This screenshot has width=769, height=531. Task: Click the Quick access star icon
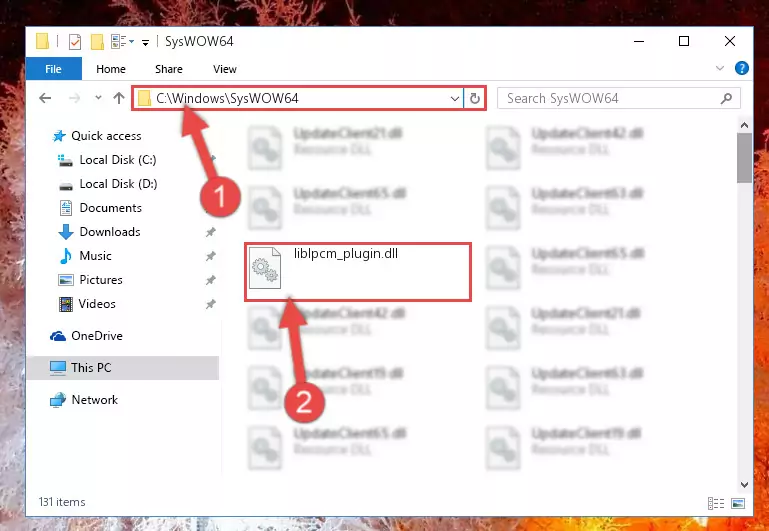(59, 136)
